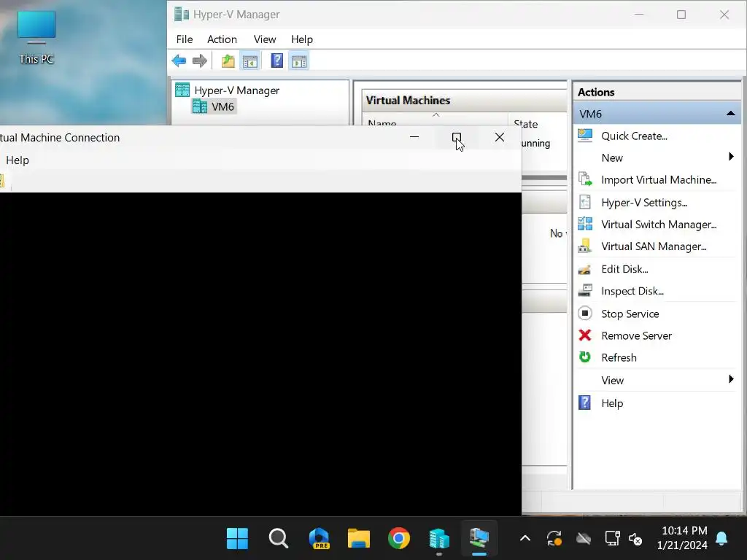The height and width of the screenshot is (560, 747).
Task: Click the red X Remove Server icon
Action: tap(585, 335)
